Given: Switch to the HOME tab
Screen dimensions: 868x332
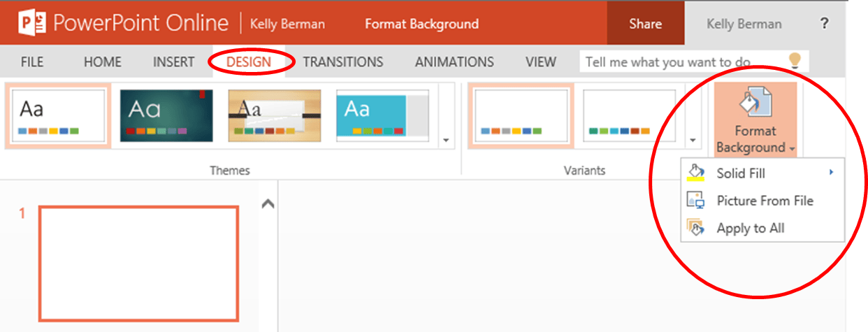Looking at the screenshot, I should (103, 62).
